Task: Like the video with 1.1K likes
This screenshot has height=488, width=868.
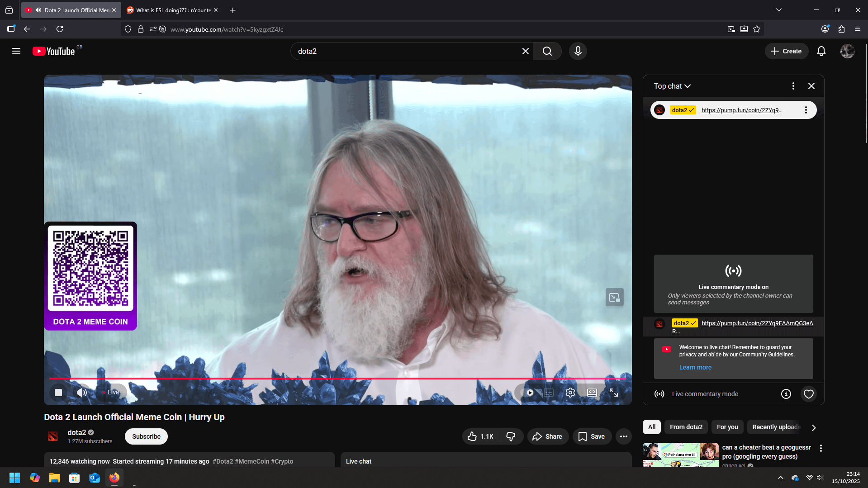Action: pos(481,436)
